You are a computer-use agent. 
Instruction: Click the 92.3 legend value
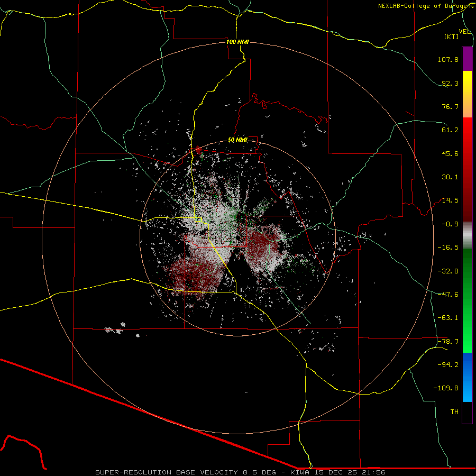tap(450, 83)
